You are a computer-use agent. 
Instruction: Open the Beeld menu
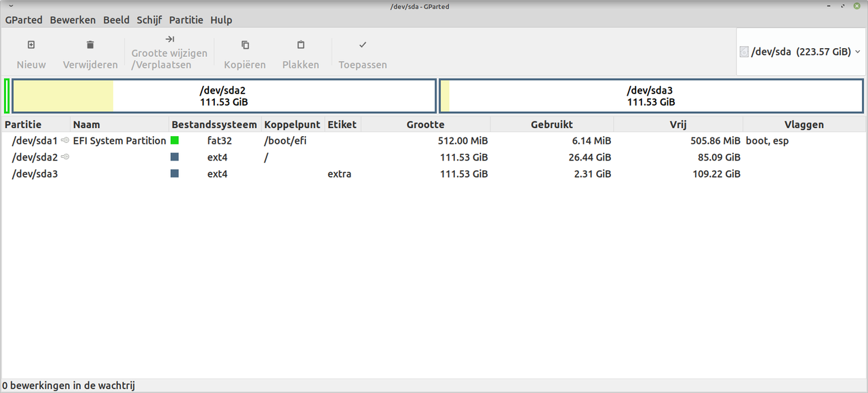click(116, 20)
